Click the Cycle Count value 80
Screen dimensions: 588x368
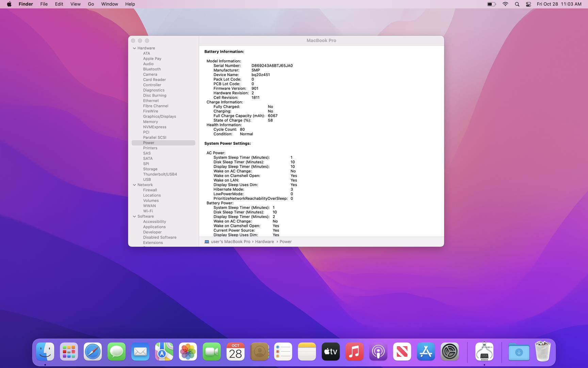pyautogui.click(x=242, y=129)
